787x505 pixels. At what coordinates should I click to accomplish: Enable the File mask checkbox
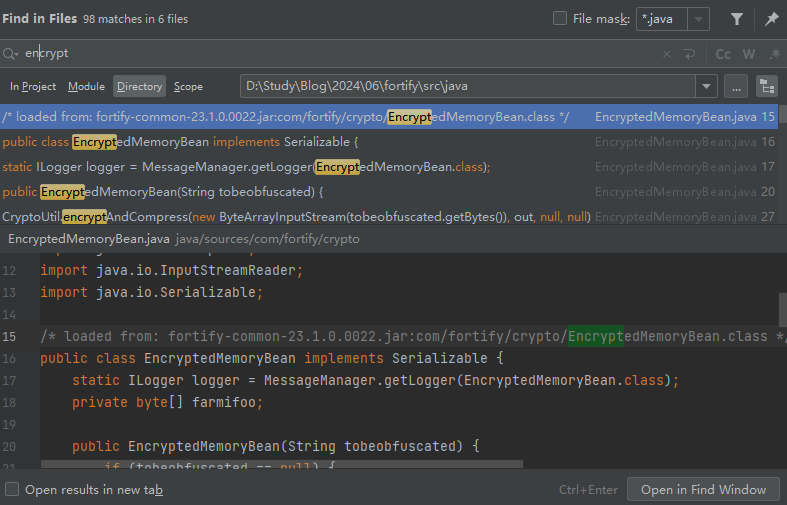(560, 19)
